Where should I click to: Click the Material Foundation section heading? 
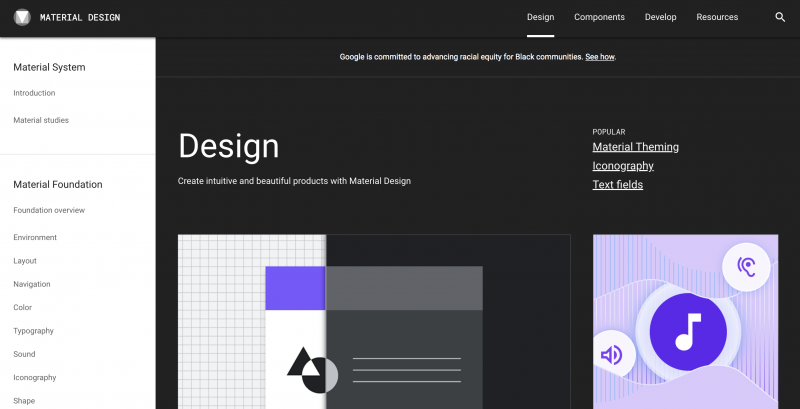click(x=58, y=185)
